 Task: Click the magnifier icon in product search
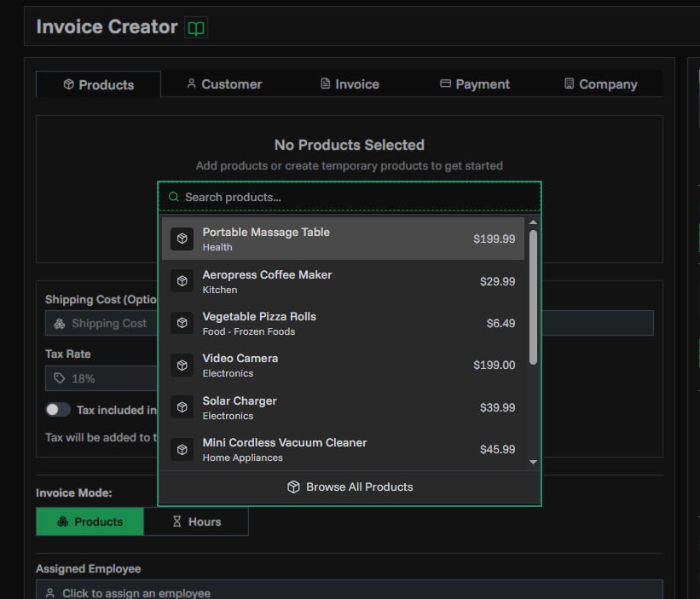[x=174, y=197]
